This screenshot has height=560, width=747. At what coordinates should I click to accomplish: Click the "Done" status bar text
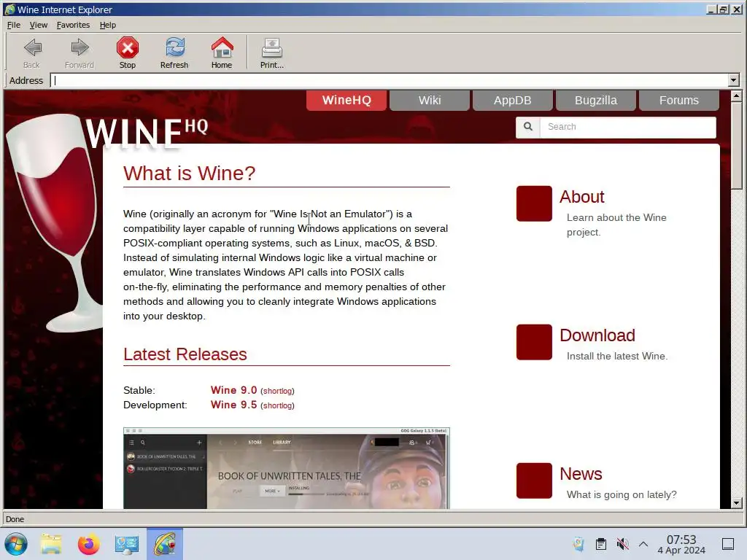click(15, 519)
